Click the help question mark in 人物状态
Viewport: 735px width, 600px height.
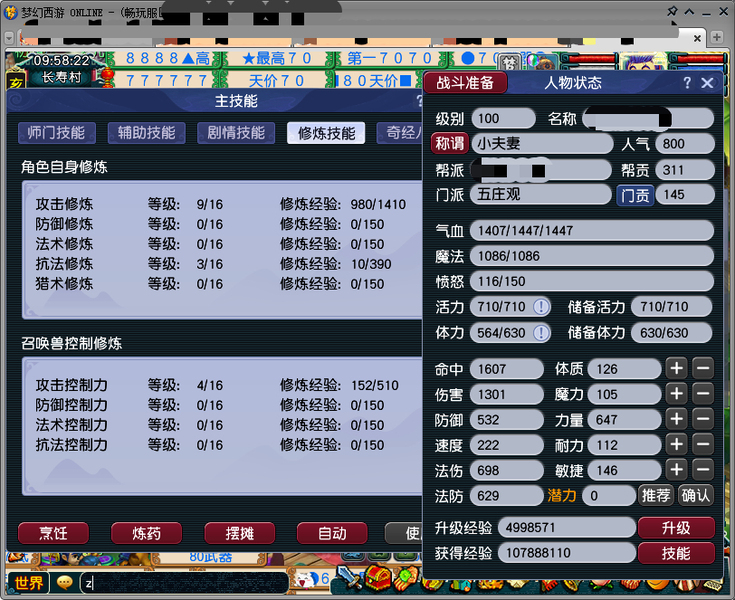(687, 83)
